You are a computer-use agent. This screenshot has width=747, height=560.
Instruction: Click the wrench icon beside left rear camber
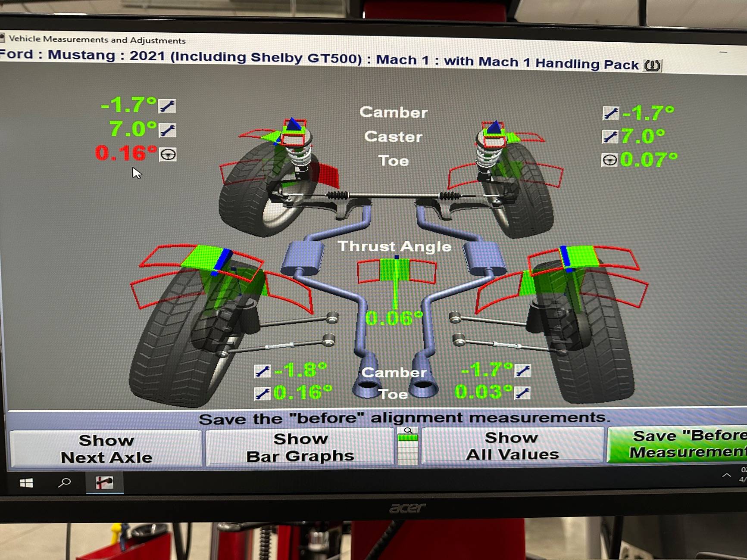pyautogui.click(x=262, y=371)
